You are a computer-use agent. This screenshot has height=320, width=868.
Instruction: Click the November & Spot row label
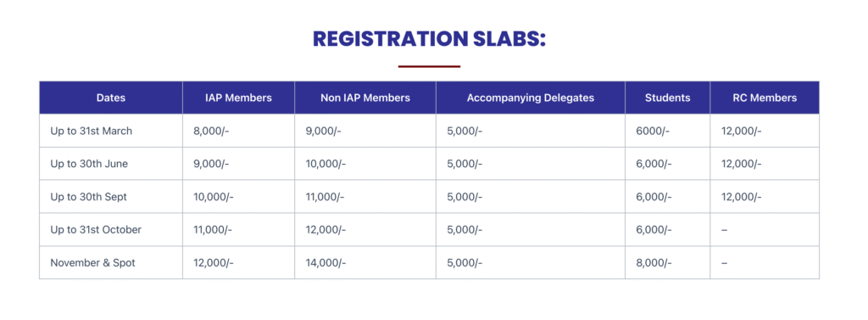tap(92, 263)
